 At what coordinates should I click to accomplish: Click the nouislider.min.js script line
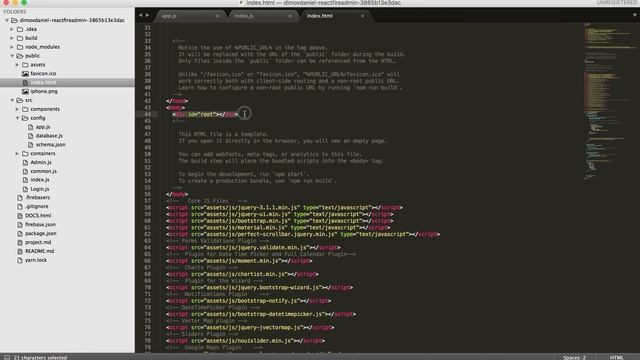[x=245, y=340]
